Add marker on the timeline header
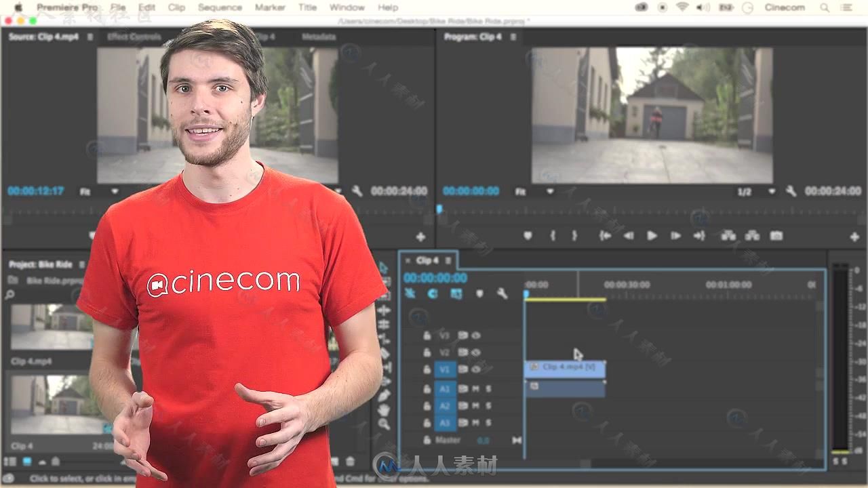The height and width of the screenshot is (488, 868). (x=480, y=293)
